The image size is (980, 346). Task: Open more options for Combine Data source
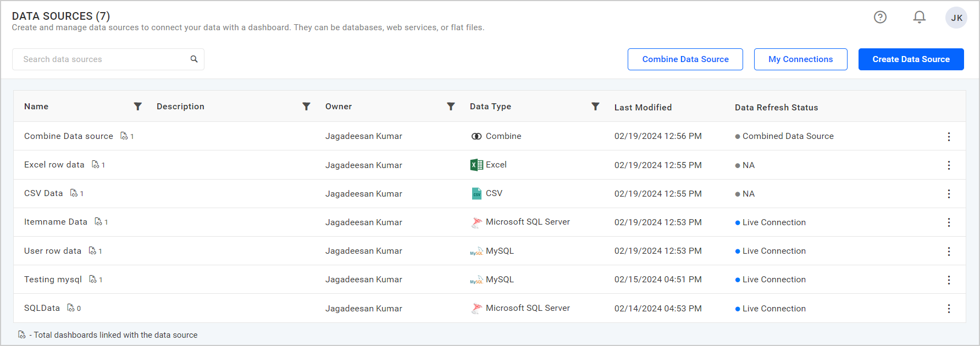click(949, 136)
